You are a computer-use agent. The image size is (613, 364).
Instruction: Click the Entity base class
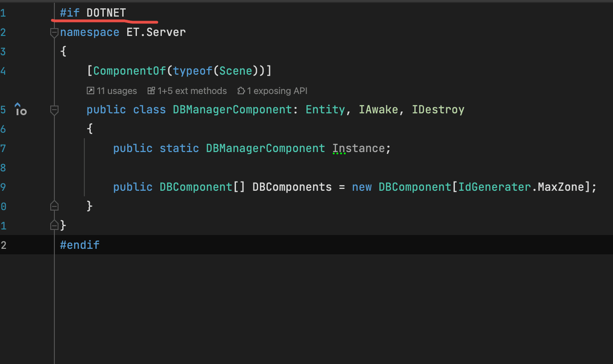click(325, 110)
